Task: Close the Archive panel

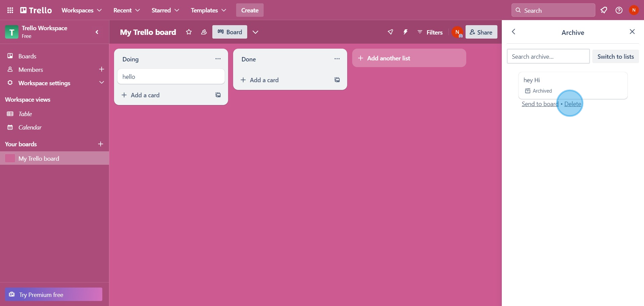Action: [x=632, y=32]
